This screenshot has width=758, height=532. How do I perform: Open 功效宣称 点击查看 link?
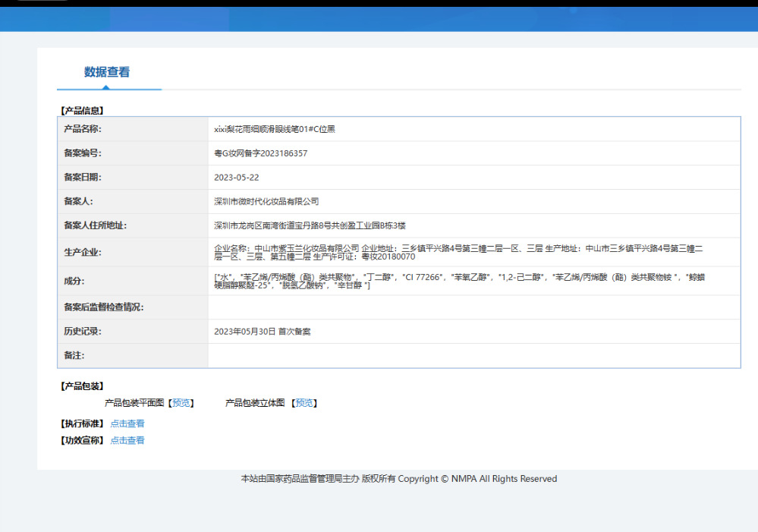pos(127,440)
